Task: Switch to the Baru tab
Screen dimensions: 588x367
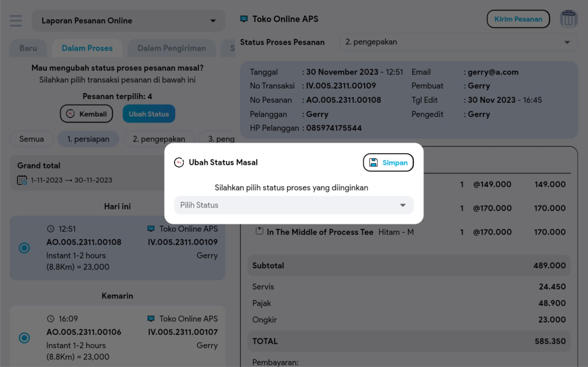Action: (28, 48)
